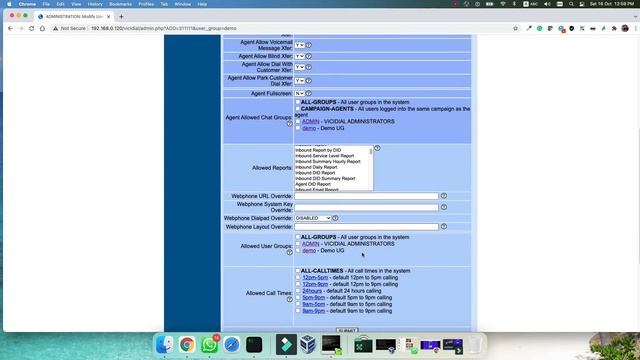Open help for Webphone URL Override
Viewport: 640px width, 360px height.
(x=444, y=196)
